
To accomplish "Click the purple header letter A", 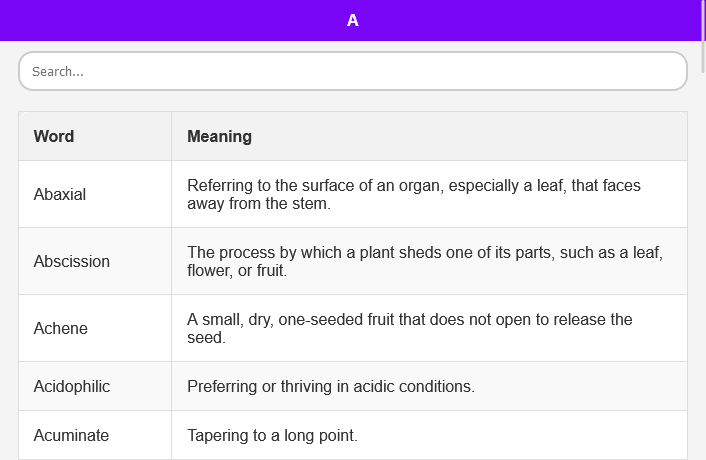I will [352, 20].
